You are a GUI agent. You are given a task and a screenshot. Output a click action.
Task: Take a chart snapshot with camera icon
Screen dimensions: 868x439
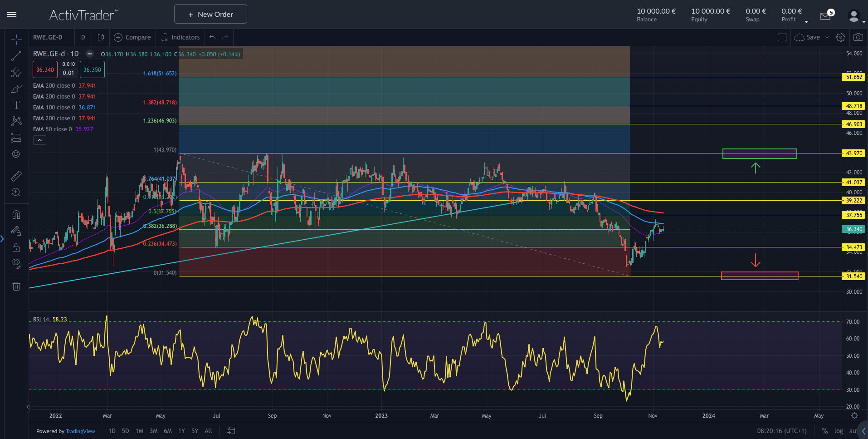tap(858, 37)
